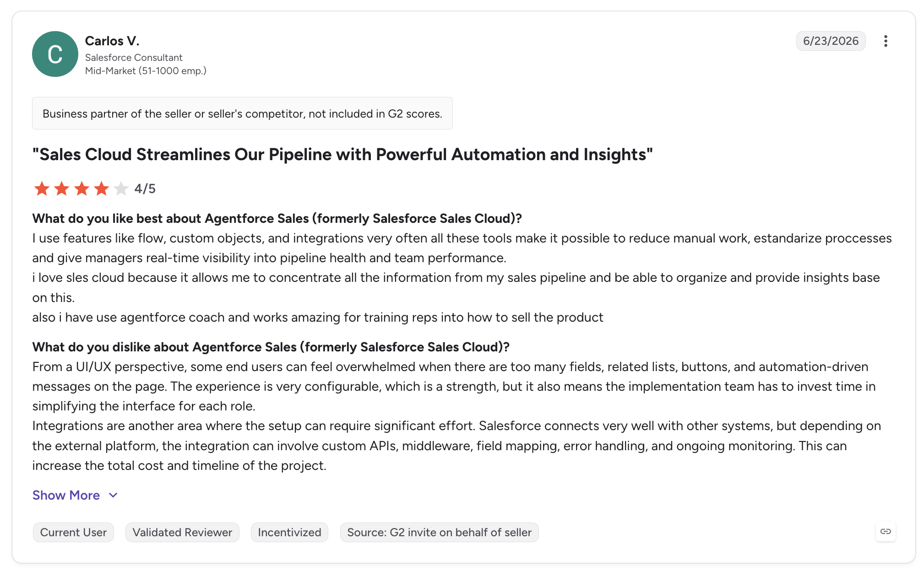Click the third red rating star
This screenshot has height=571, width=924.
click(x=82, y=189)
